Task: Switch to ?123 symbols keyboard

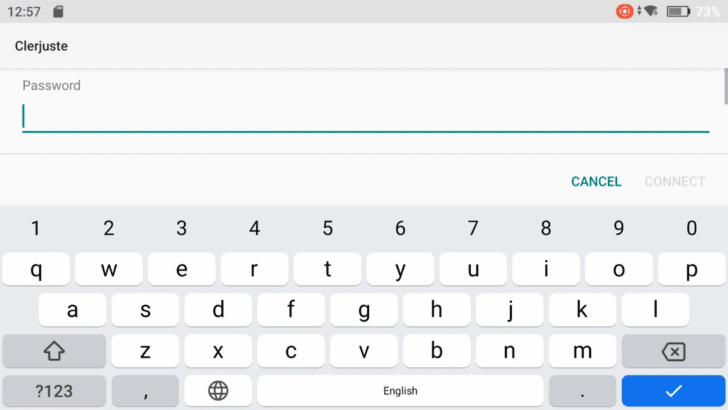Action: click(x=54, y=391)
